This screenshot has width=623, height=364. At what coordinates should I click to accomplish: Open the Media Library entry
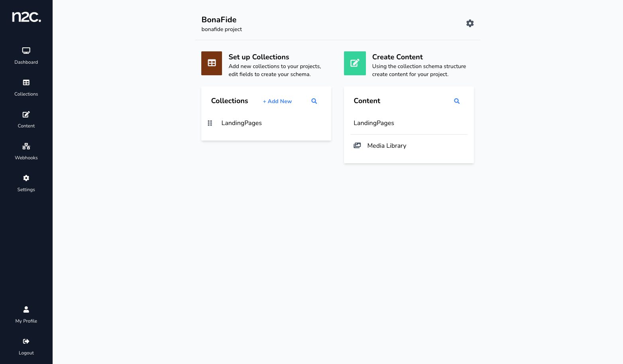[387, 146]
